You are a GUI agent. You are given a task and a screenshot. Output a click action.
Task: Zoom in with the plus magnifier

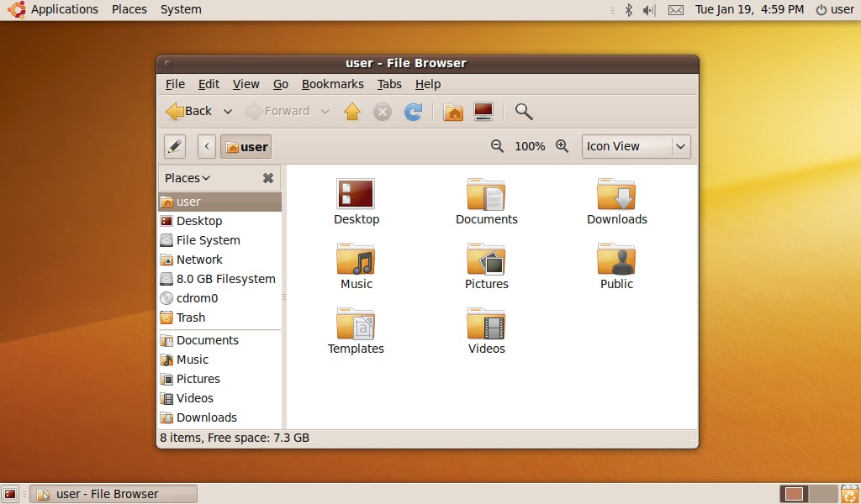pyautogui.click(x=562, y=146)
